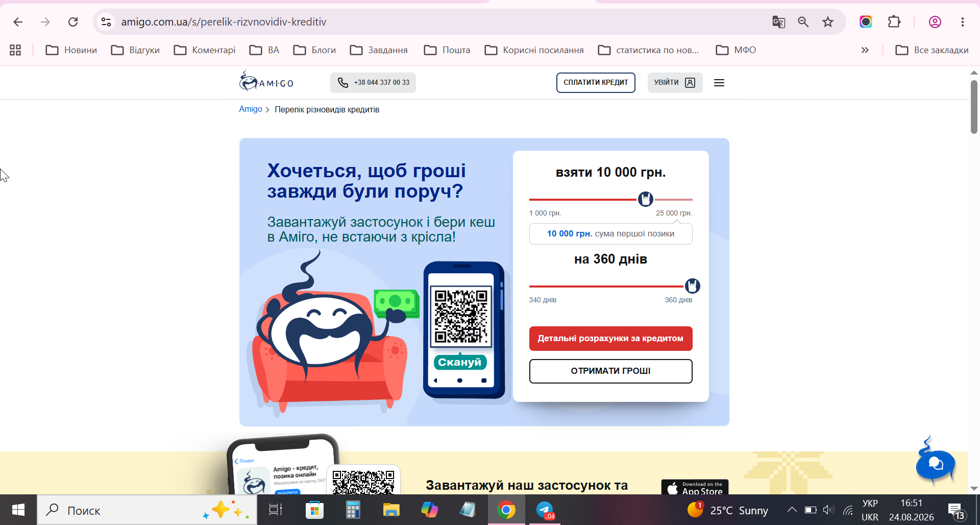
Task: Show hidden system tray icons
Action: click(x=792, y=510)
